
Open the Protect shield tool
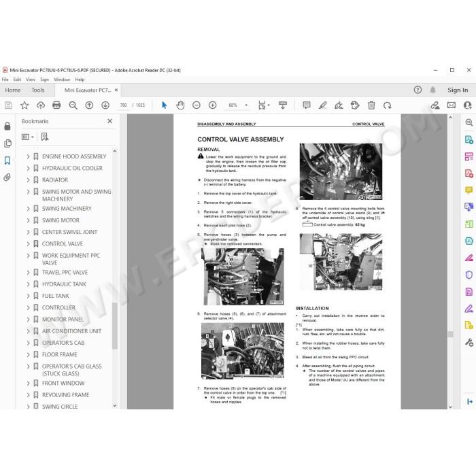(x=469, y=275)
